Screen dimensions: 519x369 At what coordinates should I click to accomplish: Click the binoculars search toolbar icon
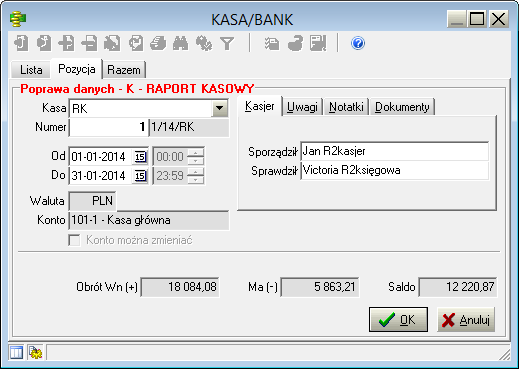click(180, 43)
